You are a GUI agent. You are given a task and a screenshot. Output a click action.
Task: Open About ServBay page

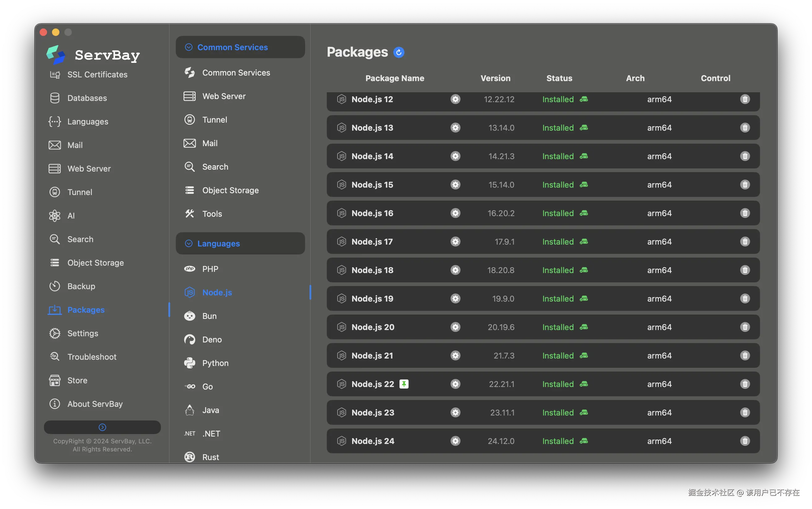click(x=95, y=404)
